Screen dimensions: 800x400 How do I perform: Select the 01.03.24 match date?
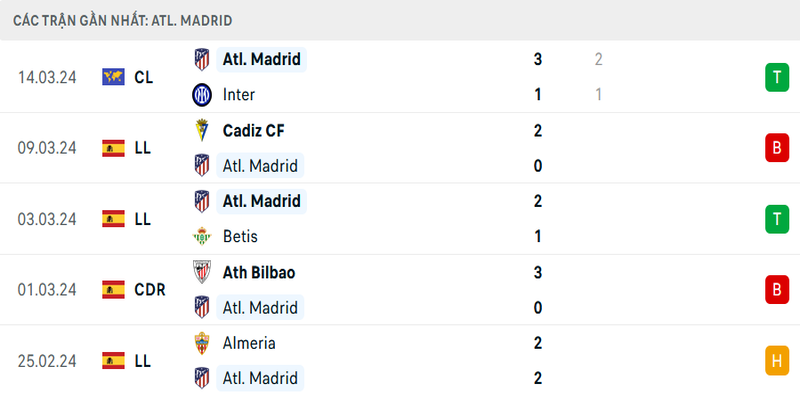point(47,290)
